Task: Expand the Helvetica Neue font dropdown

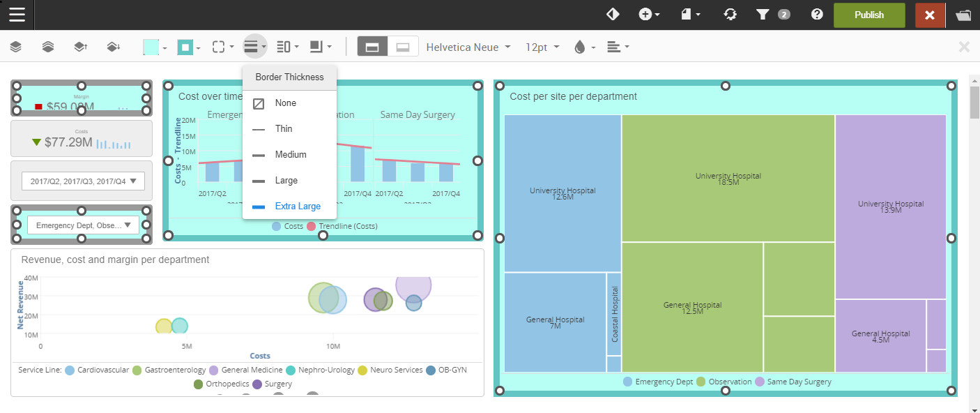Action: click(468, 47)
